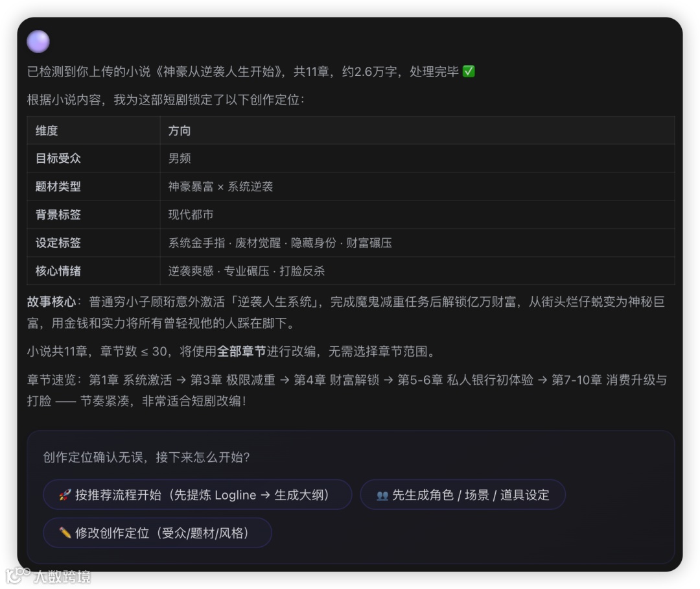The image size is (700, 589).
Task: Click the 逆袭爽感 · 专业碾压 · 打脸反杀 cell
Action: (x=417, y=270)
